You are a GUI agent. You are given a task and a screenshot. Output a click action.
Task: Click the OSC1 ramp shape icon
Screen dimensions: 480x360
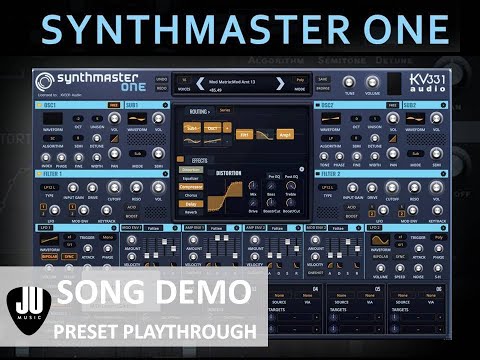coord(114,138)
